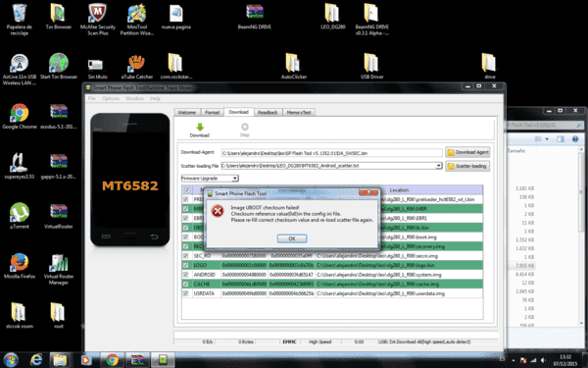This screenshot has height=368, width=588.
Task: Select the supereyes3.53 desktop icon
Action: [20, 166]
